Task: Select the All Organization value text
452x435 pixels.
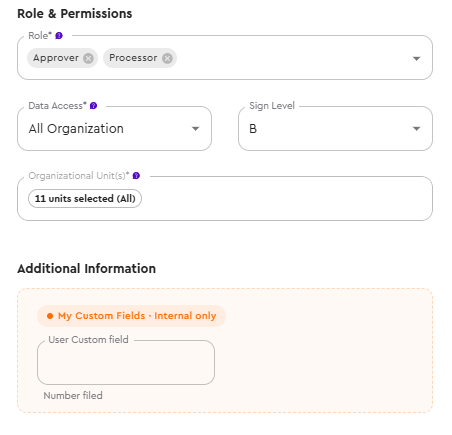Action: [x=76, y=129]
